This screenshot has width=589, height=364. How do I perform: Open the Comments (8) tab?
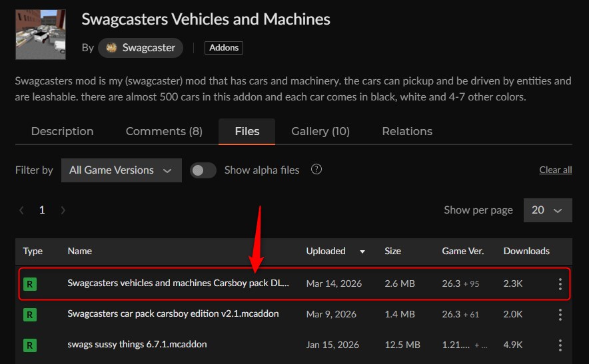164,131
